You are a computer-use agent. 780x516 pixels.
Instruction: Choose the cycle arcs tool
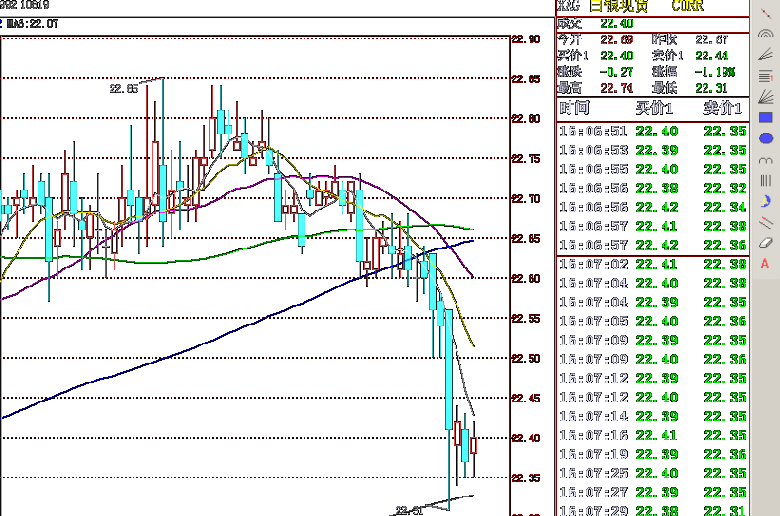click(766, 159)
